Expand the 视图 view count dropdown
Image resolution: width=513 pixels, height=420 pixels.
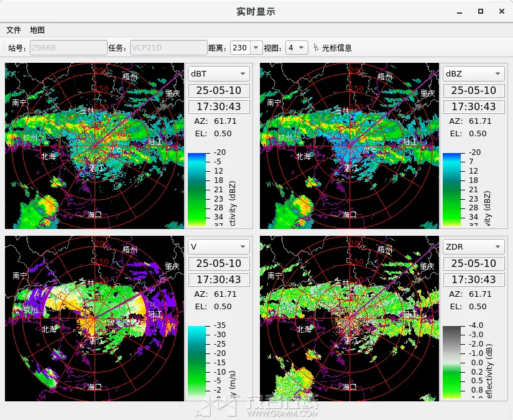click(297, 48)
